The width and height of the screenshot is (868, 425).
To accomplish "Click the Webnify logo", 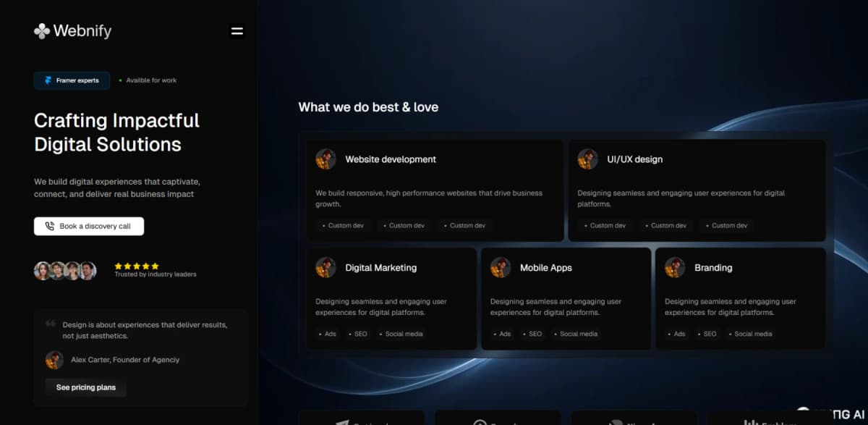I will point(72,31).
